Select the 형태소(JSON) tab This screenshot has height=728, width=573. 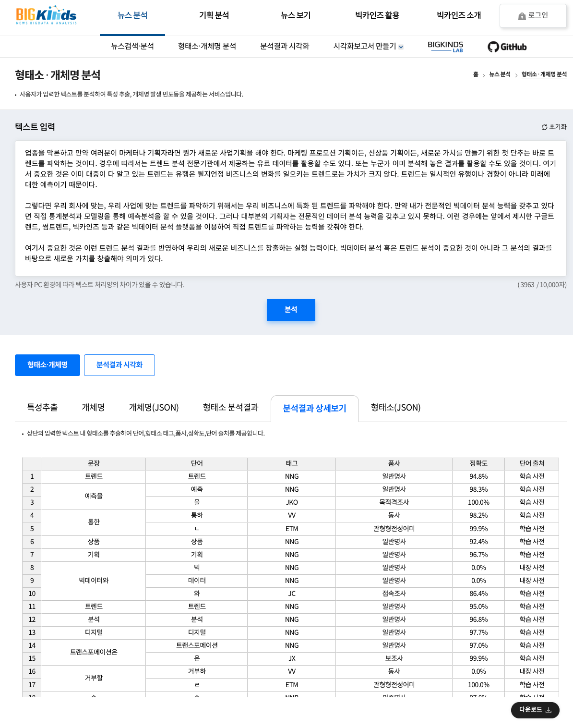pyautogui.click(x=395, y=408)
